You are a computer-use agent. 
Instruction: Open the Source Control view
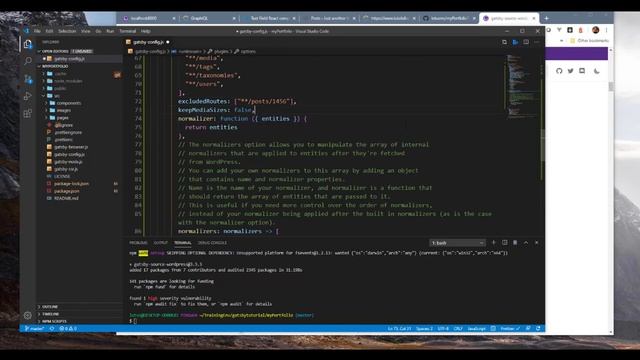[x=28, y=79]
